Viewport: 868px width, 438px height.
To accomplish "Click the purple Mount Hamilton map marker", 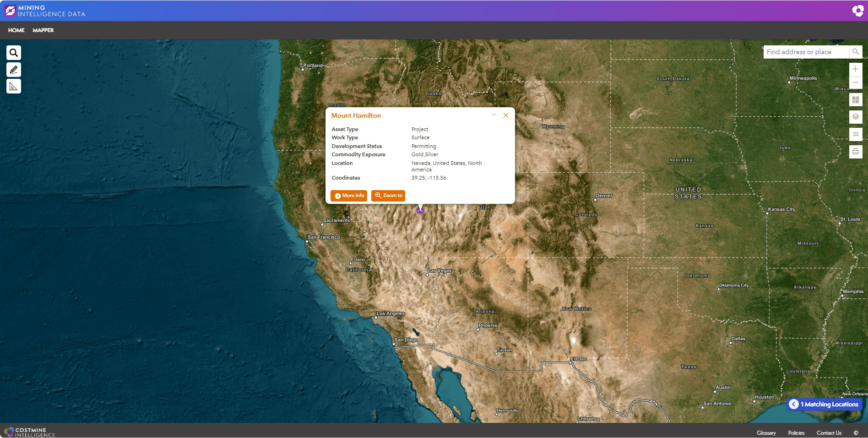I will coord(420,211).
